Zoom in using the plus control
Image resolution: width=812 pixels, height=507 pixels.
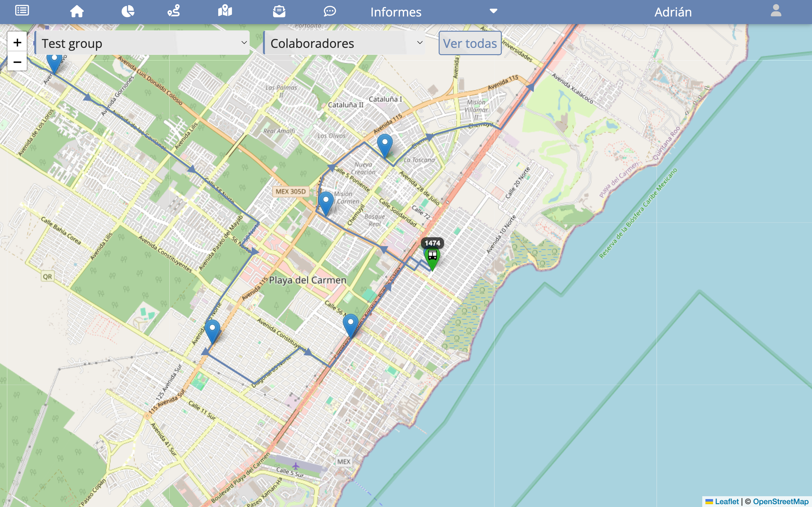tap(17, 42)
